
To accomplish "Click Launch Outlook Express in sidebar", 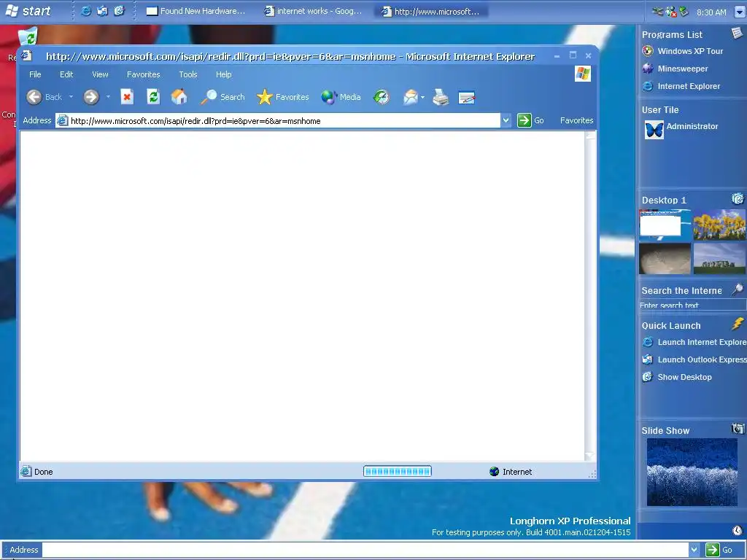I will pos(694,359).
